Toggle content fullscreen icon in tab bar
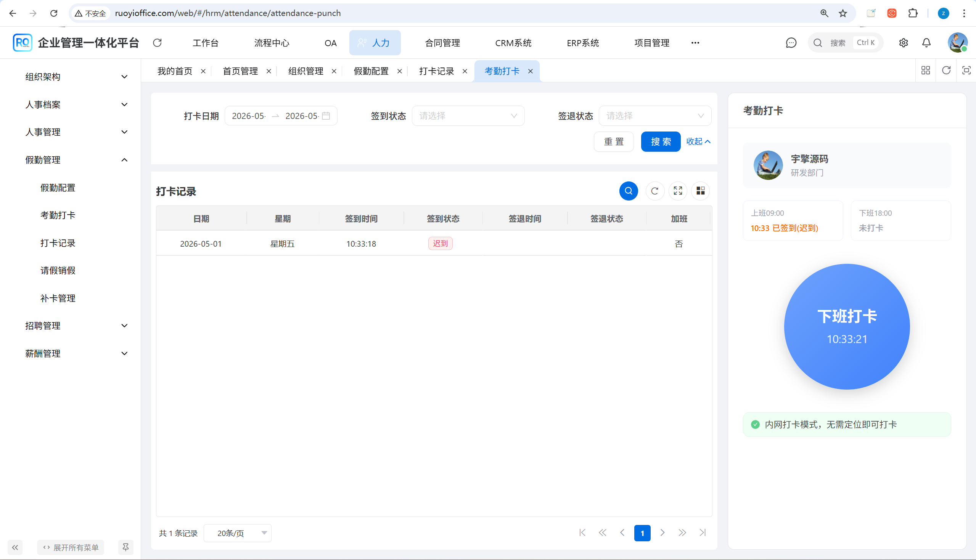976x560 pixels. tap(966, 71)
